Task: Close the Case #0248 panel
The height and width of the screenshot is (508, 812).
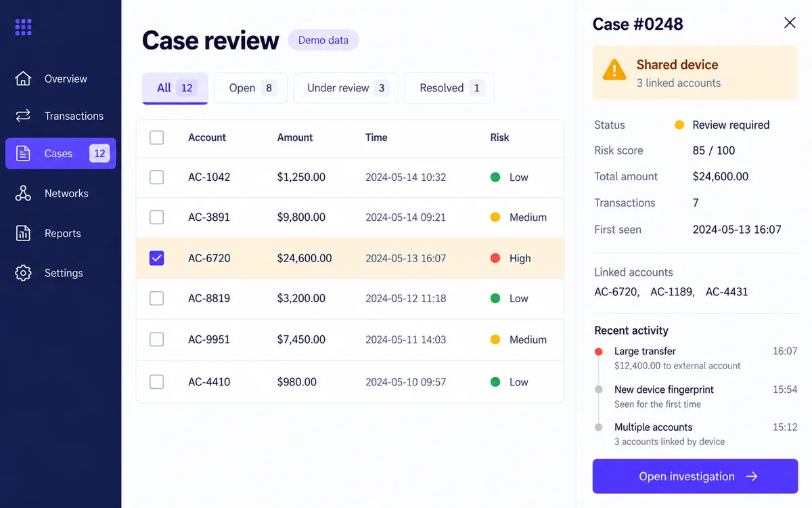Action: coord(790,23)
